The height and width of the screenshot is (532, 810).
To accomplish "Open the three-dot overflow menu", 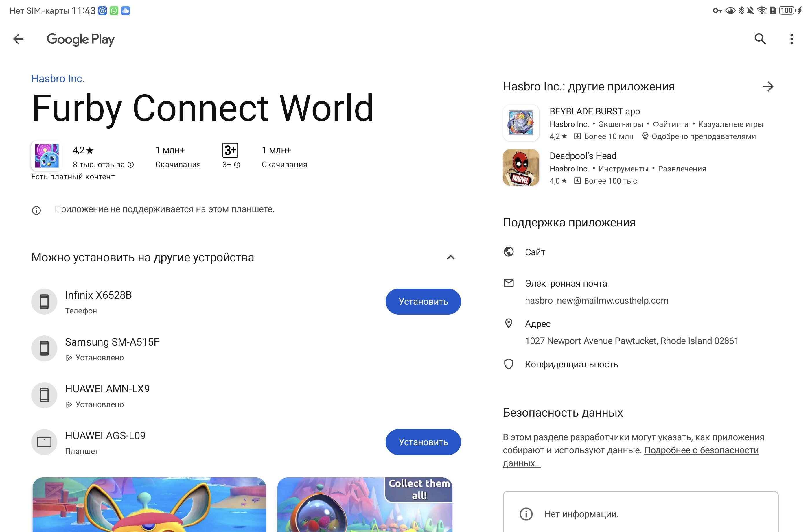I will pos(791,39).
